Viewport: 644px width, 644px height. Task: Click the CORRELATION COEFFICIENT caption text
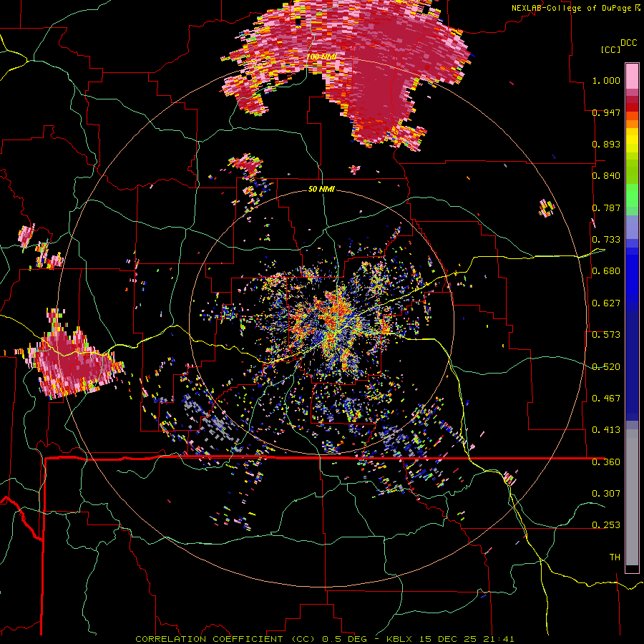[209, 639]
